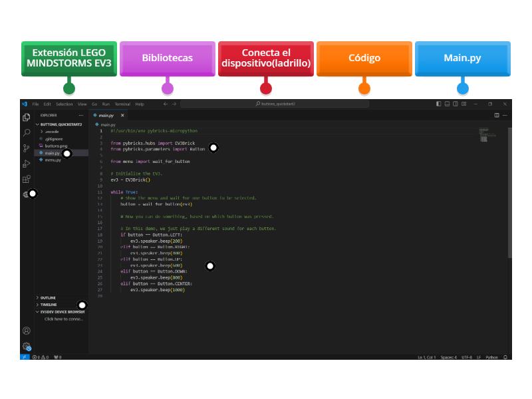Expand the .vscode folder
Screen dimensions: 532x399
click(x=51, y=131)
